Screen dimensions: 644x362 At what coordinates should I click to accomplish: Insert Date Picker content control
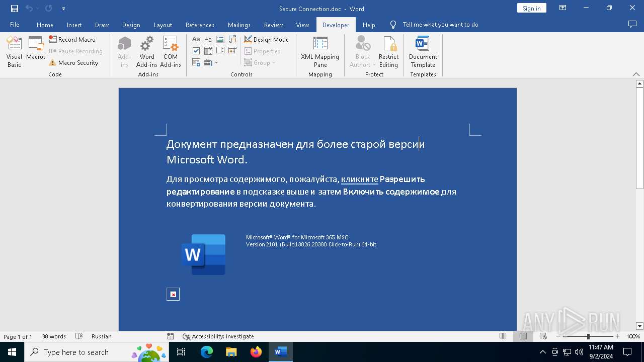click(x=232, y=51)
